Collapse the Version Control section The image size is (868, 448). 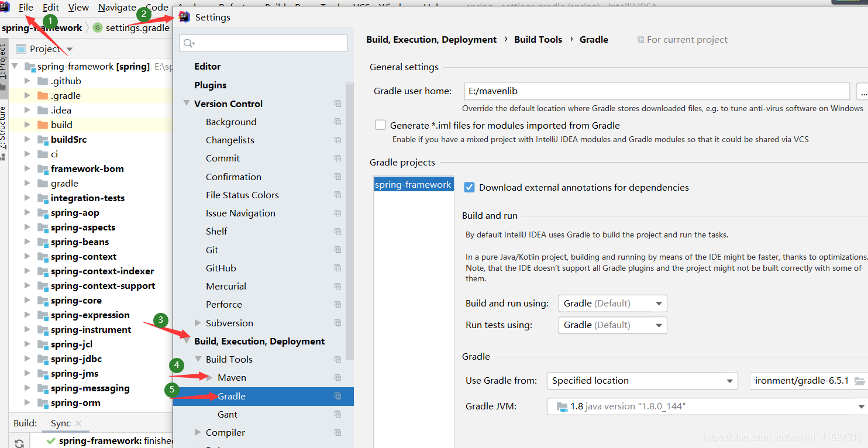(187, 104)
